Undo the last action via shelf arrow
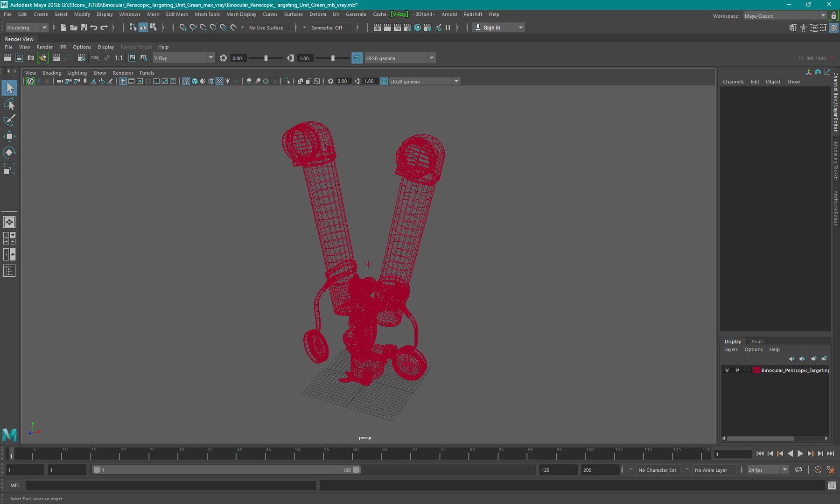This screenshot has width=840, height=504. 94,28
